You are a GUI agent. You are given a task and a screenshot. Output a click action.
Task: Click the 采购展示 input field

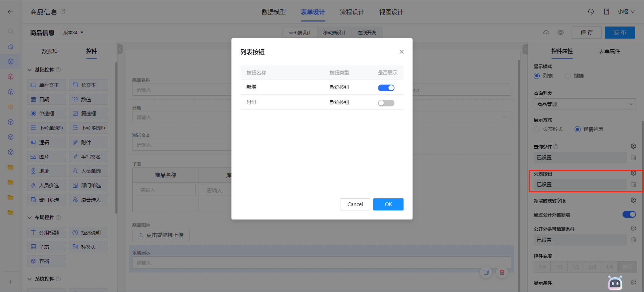(x=321, y=262)
